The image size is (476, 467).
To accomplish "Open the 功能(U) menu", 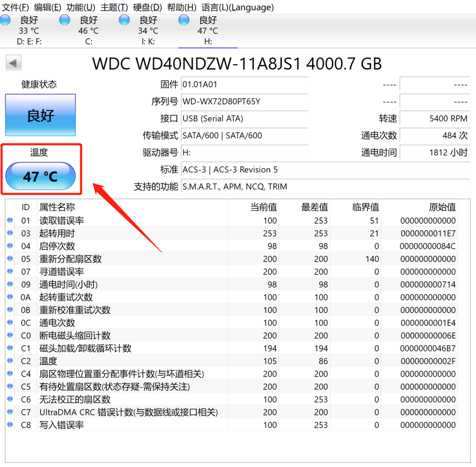I will pos(81,7).
